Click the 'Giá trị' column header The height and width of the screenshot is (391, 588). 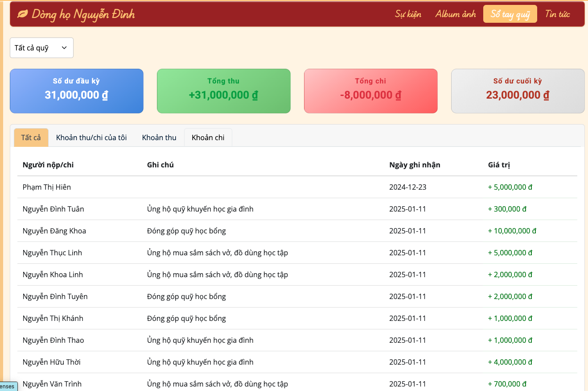(499, 165)
